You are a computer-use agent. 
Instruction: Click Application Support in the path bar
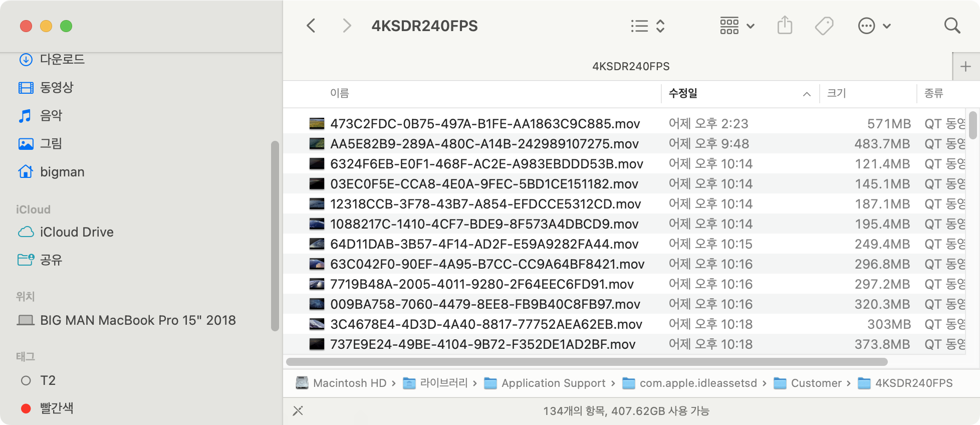(545, 383)
